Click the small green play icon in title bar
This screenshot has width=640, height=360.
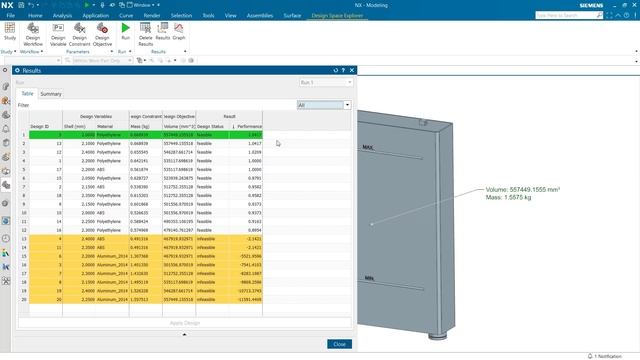[87, 5]
